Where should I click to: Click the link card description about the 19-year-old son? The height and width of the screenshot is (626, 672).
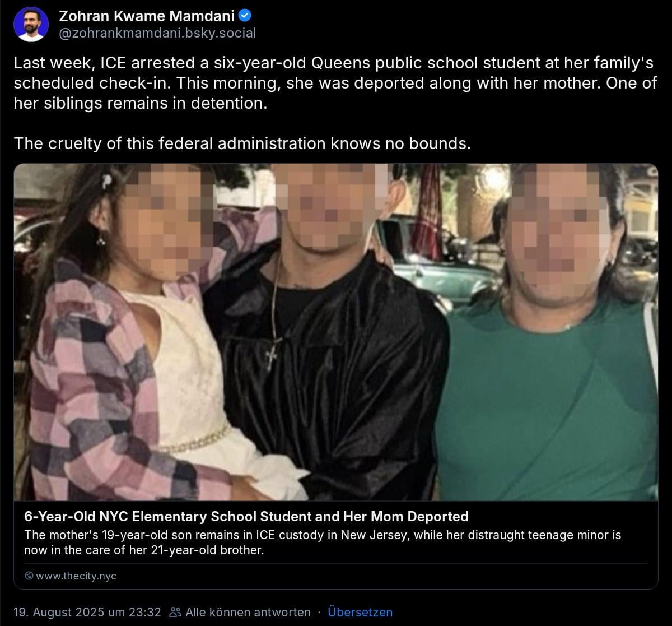[323, 542]
